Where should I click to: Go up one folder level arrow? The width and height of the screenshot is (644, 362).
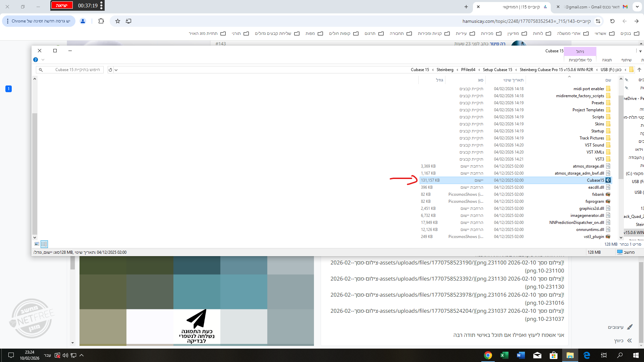tap(639, 70)
